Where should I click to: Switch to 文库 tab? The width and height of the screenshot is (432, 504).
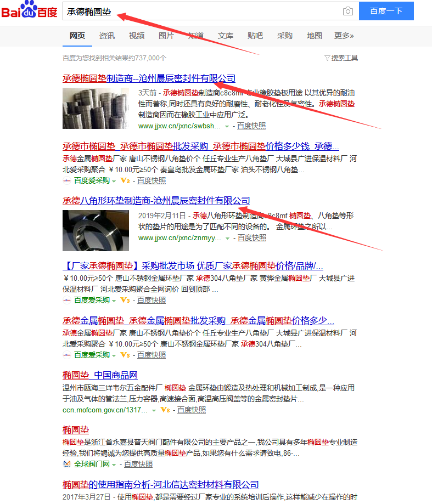(x=226, y=36)
